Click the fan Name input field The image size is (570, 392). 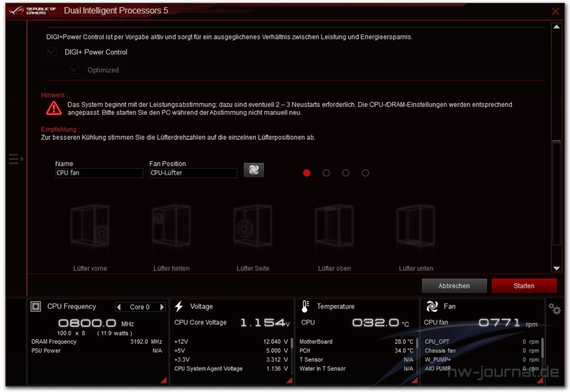(99, 173)
